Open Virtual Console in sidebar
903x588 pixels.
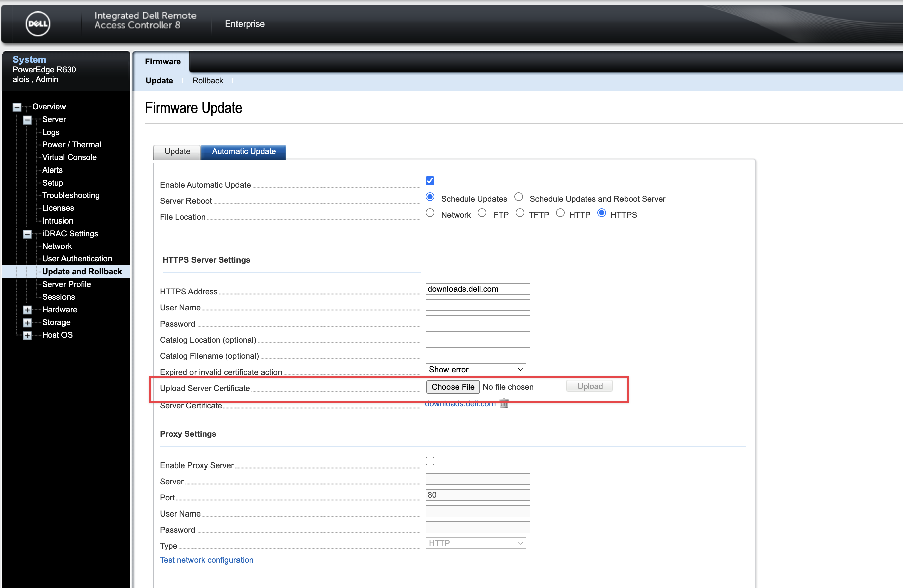point(70,157)
